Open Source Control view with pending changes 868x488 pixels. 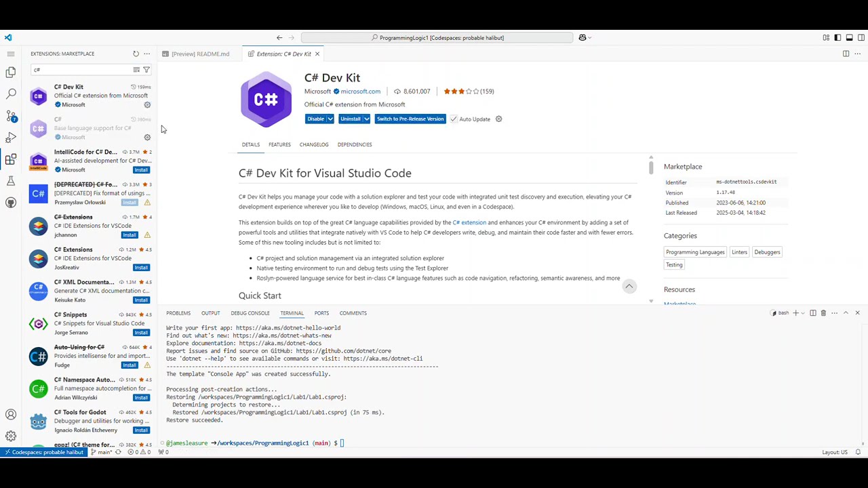11,116
